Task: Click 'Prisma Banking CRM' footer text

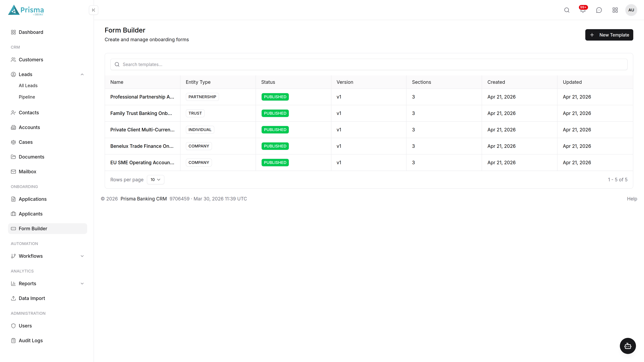Action: [144, 199]
